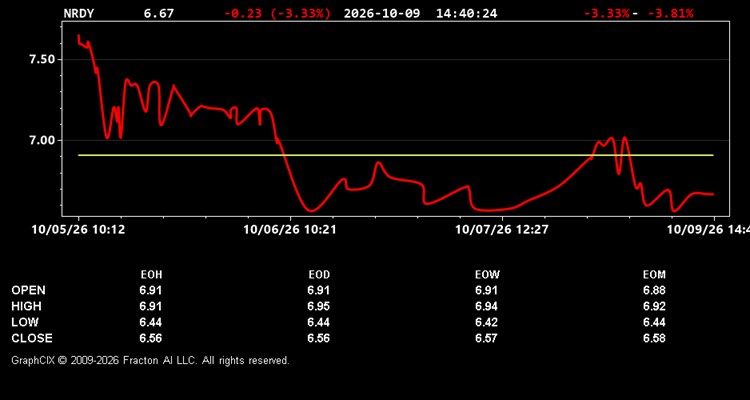Select the last price 6.67
This screenshot has height=400, width=750.
(x=159, y=13)
